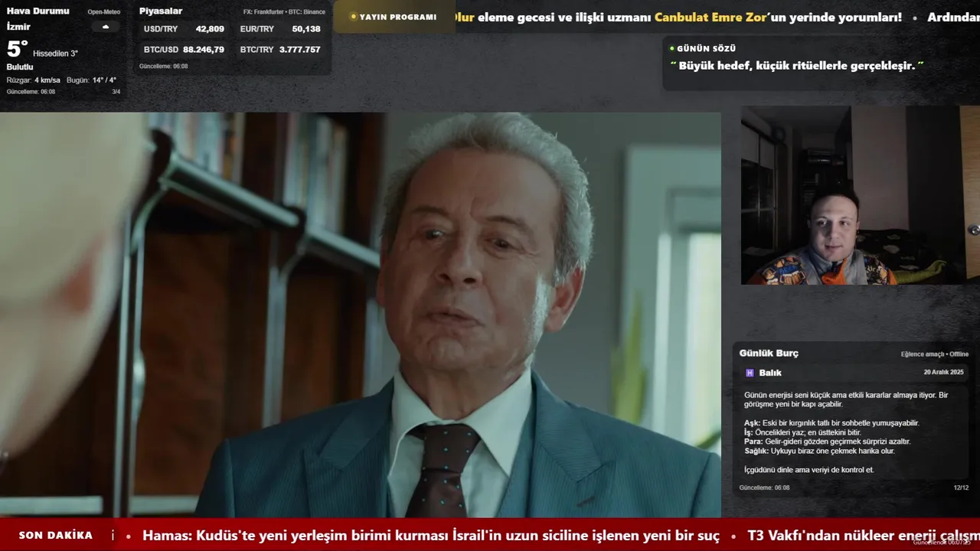
Task: Click the İzmir city name
Action: coord(18,27)
